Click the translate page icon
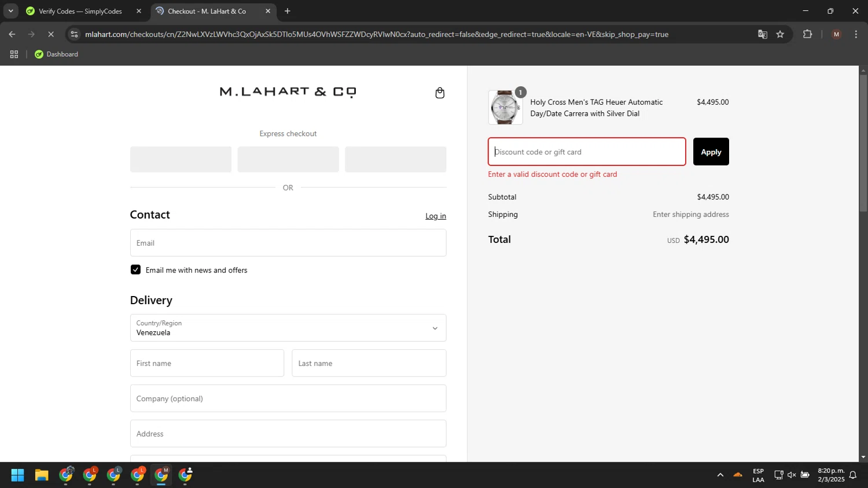 [x=763, y=34]
